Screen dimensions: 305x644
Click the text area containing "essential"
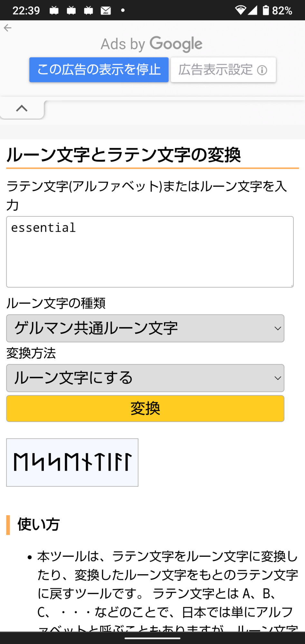[150, 251]
